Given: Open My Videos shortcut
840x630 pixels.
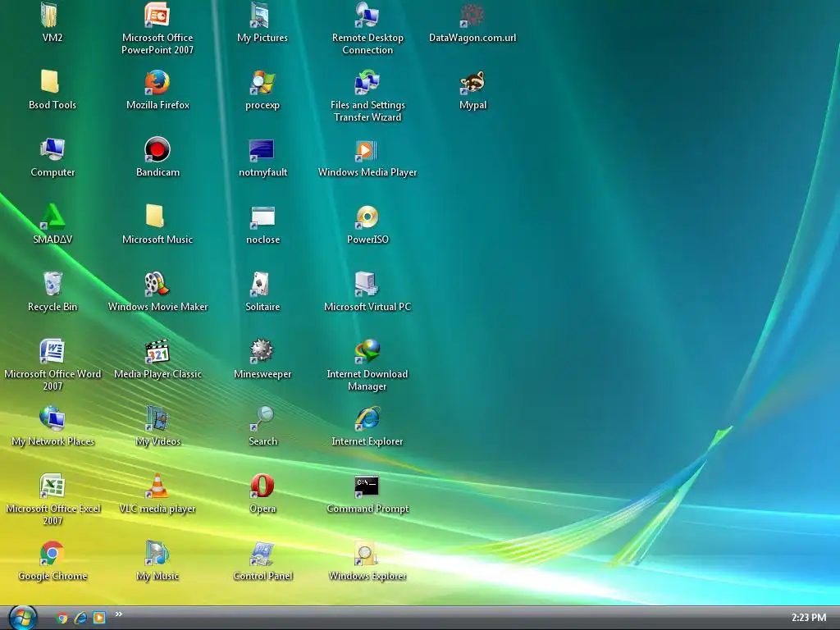Looking at the screenshot, I should [x=157, y=418].
